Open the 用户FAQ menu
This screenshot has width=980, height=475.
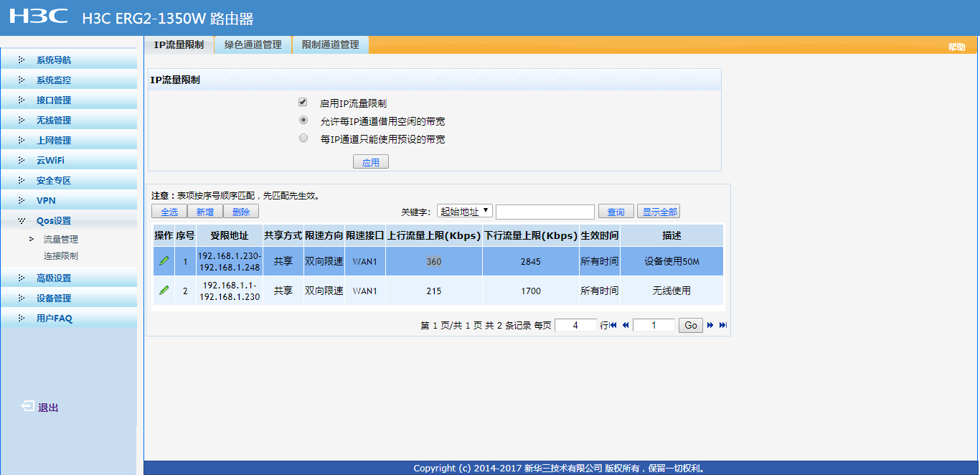tap(69, 318)
